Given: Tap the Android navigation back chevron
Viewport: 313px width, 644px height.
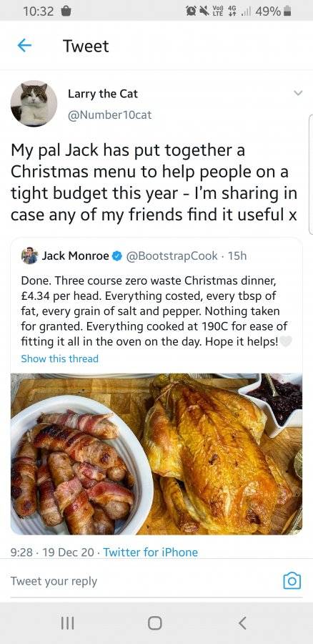Looking at the screenshot, I should click(243, 623).
